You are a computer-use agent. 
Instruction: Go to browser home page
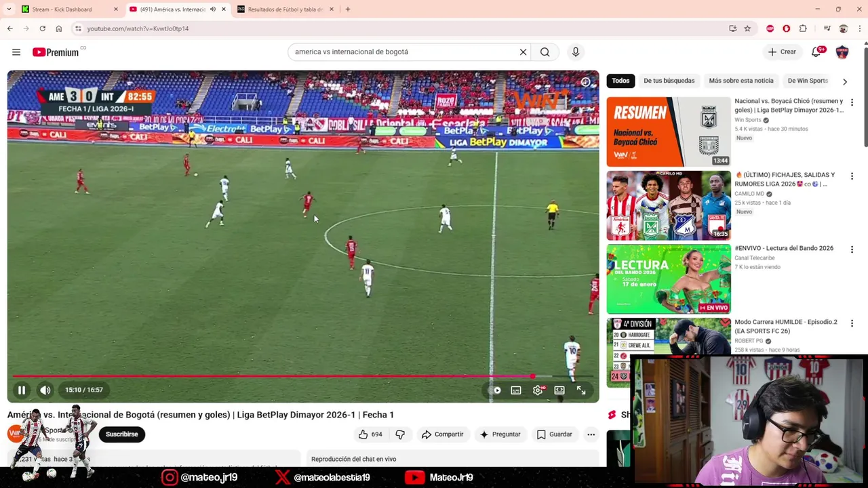59,28
